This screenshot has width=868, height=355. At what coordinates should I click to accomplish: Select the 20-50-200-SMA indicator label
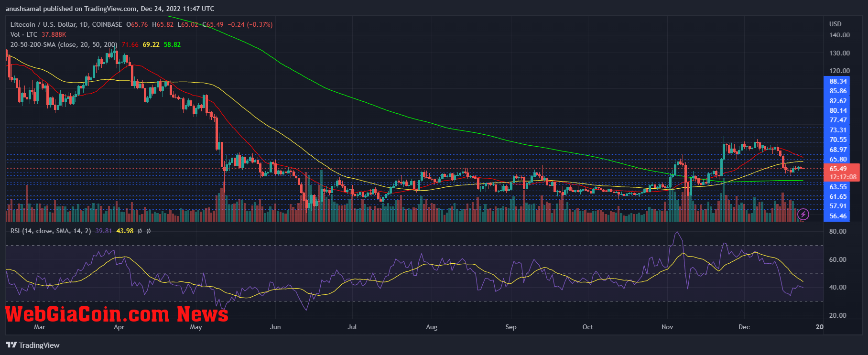tap(64, 44)
